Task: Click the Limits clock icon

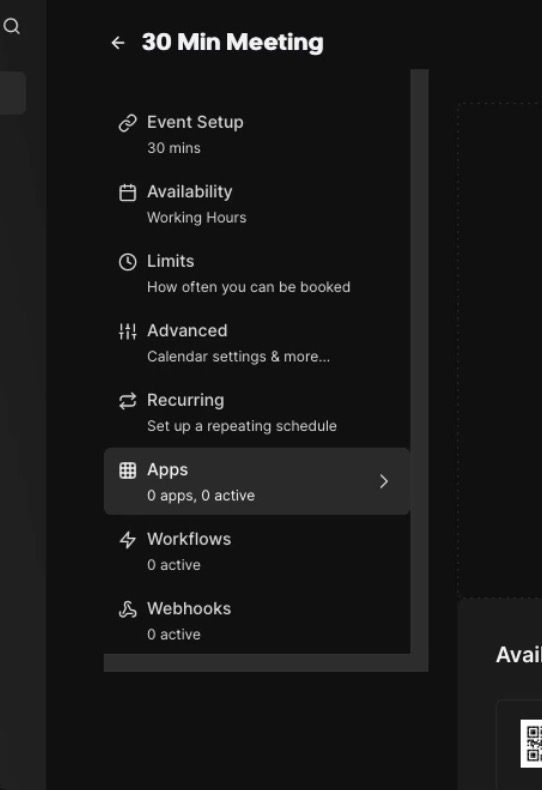Action: tap(127, 261)
